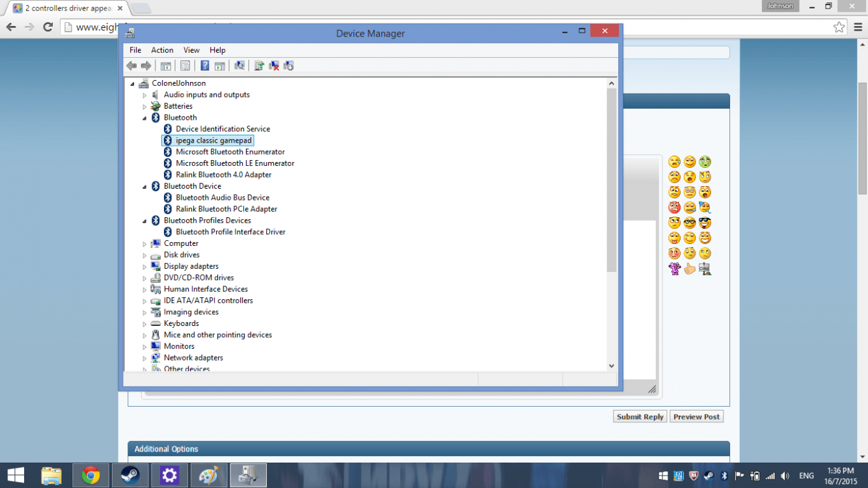Click the Bluetooth icon in the system tray

[724, 476]
